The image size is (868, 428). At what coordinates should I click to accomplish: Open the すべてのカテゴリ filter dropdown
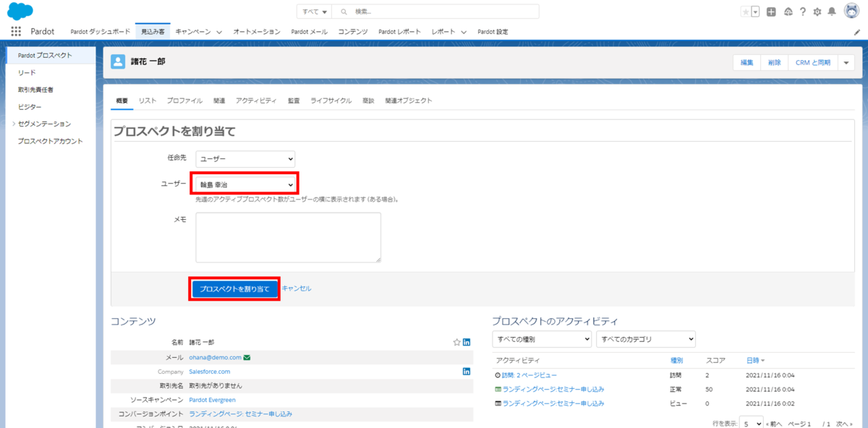click(646, 338)
